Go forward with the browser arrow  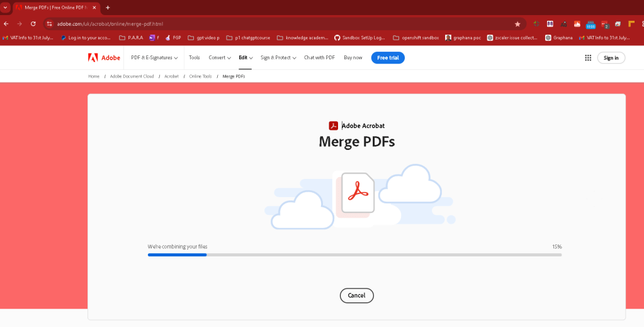tap(20, 24)
